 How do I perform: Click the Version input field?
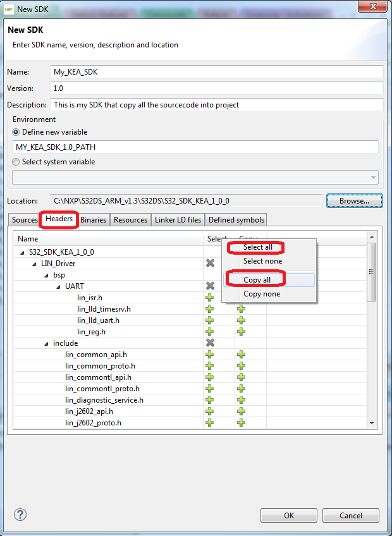[x=216, y=88]
